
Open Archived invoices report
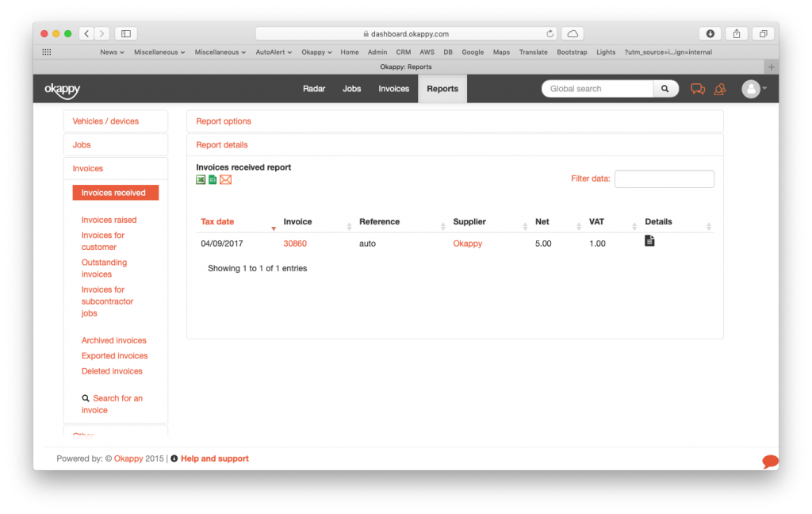click(x=114, y=340)
